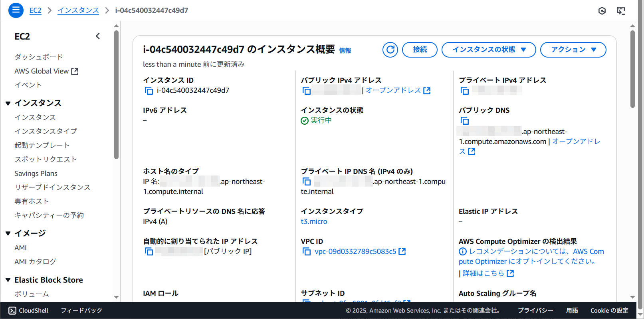Go to インスタンス in the breadcrumb
Viewport: 644px width, 319px height.
click(78, 10)
